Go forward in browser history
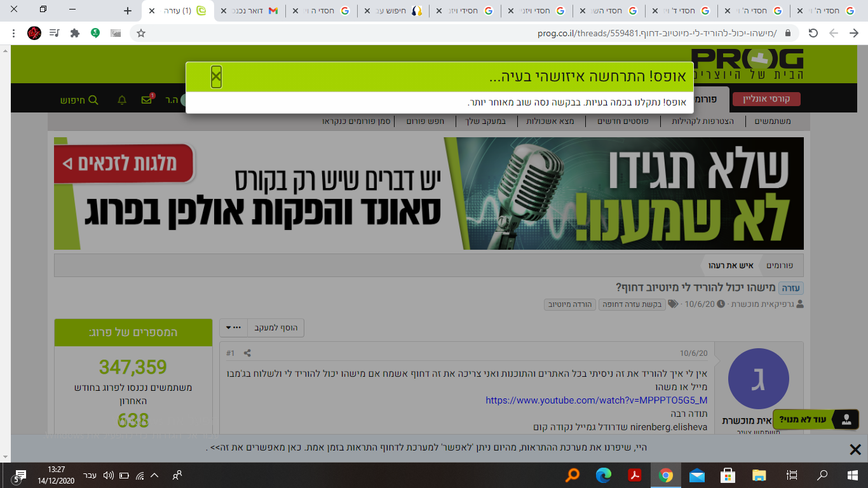Image resolution: width=868 pixels, height=488 pixels. click(x=834, y=33)
